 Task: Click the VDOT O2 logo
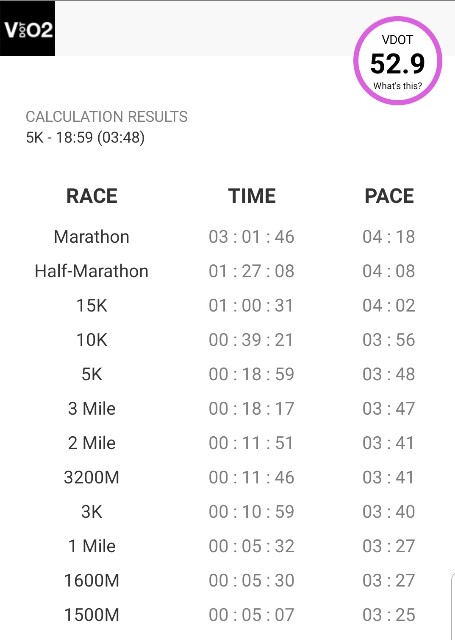click(x=27, y=29)
